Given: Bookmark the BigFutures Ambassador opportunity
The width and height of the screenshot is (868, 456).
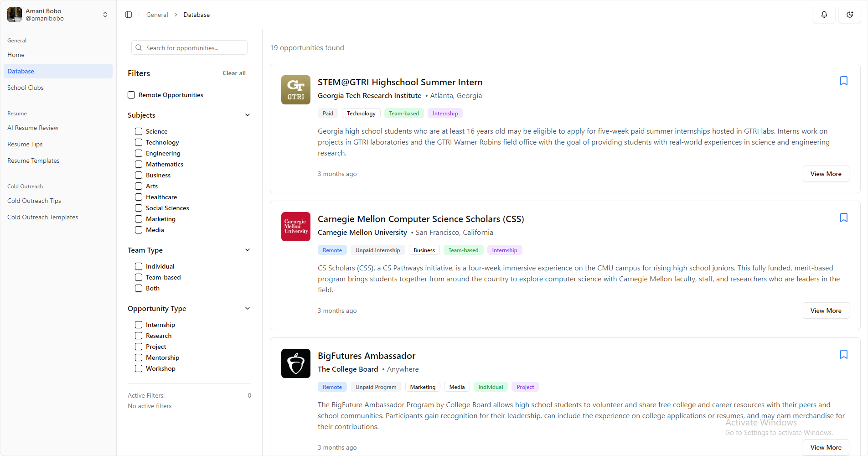Looking at the screenshot, I should [843, 354].
